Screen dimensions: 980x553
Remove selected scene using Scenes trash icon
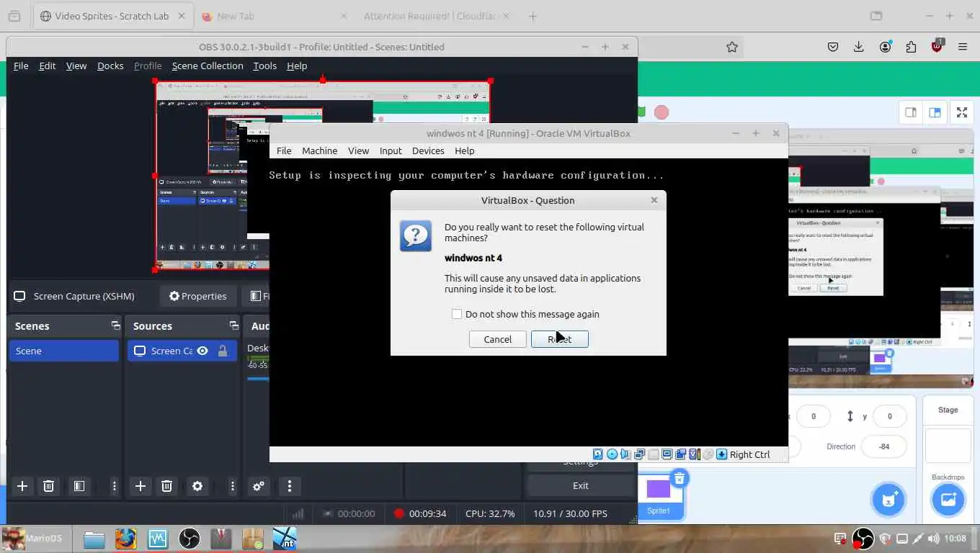(48, 486)
